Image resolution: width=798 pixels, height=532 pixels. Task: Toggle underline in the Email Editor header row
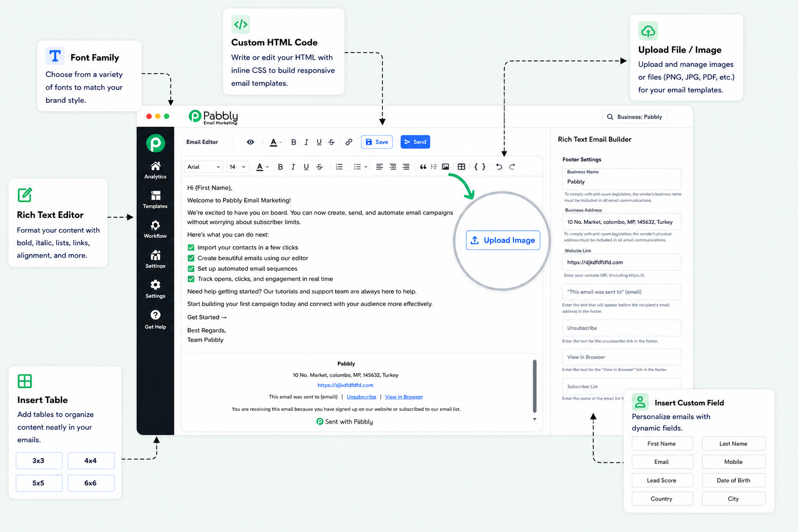point(319,142)
